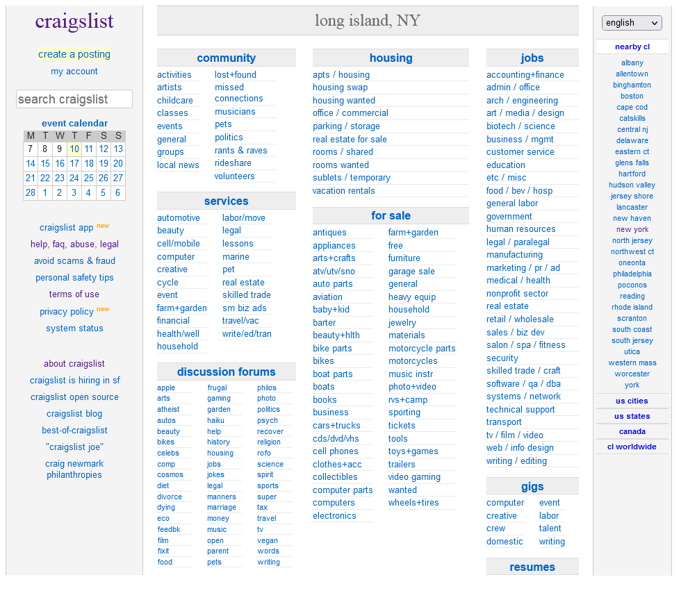
Task: Expand the us states list
Action: (x=632, y=416)
